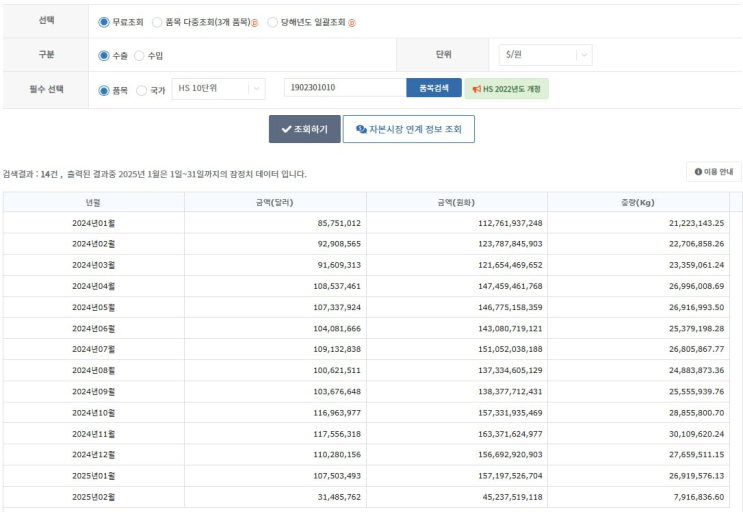Select the 2024년04월 row cell

(94, 286)
